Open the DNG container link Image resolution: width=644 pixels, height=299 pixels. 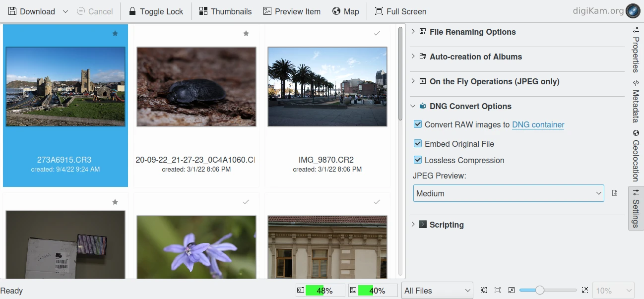tap(538, 125)
